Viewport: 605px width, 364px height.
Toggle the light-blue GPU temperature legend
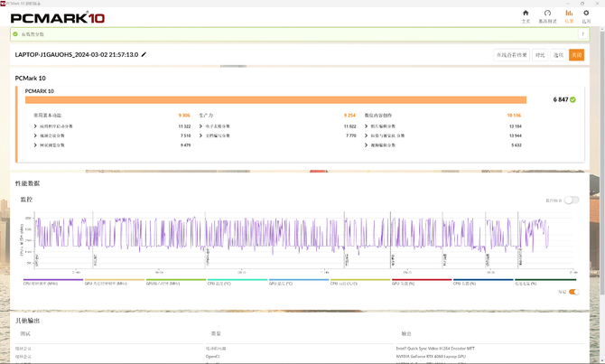tap(299, 282)
